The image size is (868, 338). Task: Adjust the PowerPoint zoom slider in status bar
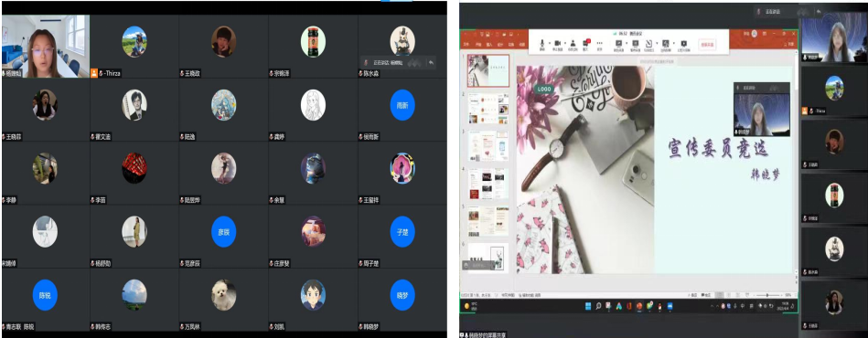point(766,295)
